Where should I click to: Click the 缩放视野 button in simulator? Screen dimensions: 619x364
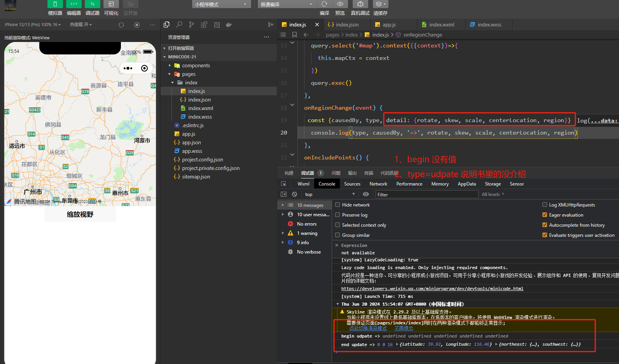80,215
